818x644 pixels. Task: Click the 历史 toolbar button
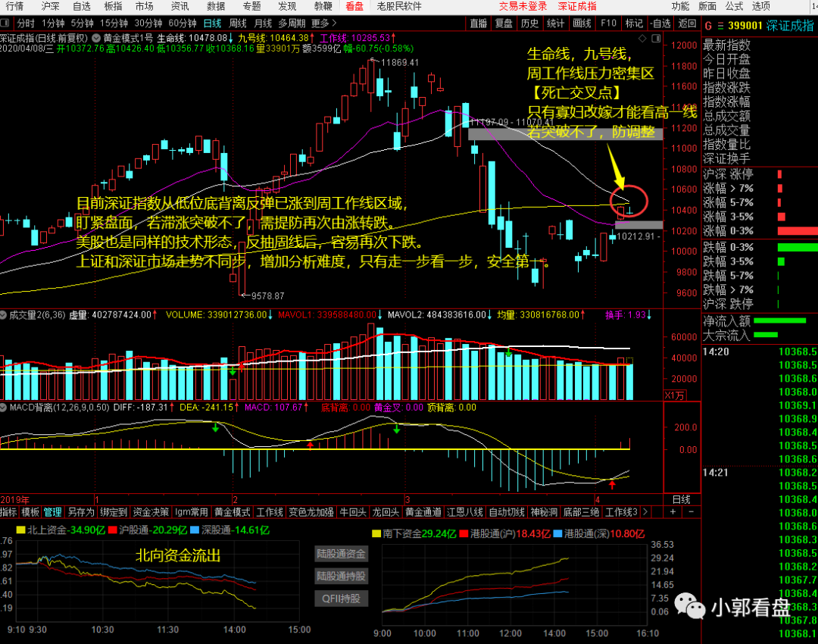coord(529,23)
